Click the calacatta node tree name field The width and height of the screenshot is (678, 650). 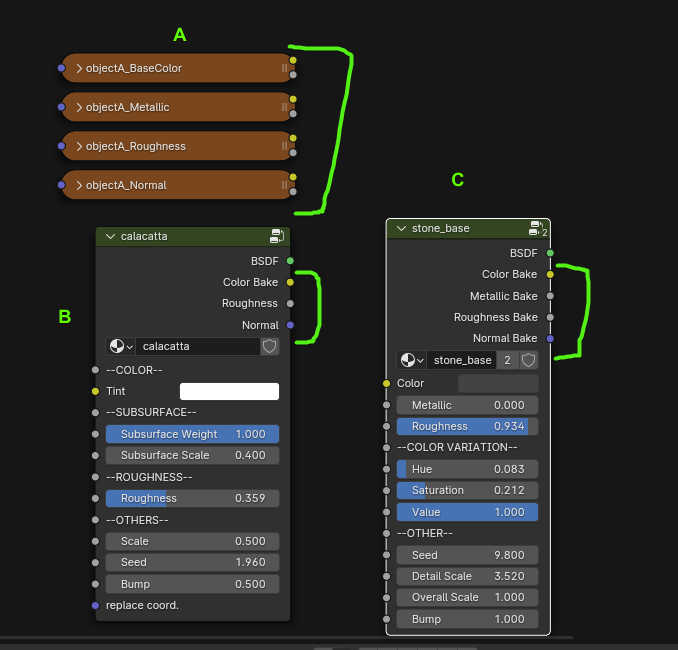198,346
